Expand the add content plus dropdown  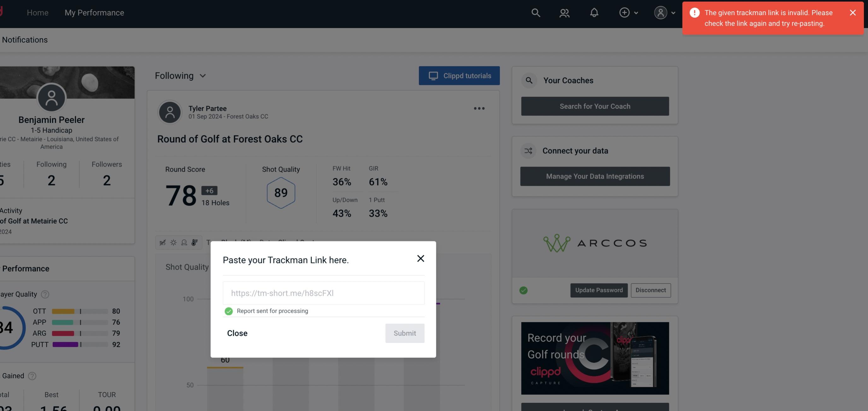[x=628, y=12]
